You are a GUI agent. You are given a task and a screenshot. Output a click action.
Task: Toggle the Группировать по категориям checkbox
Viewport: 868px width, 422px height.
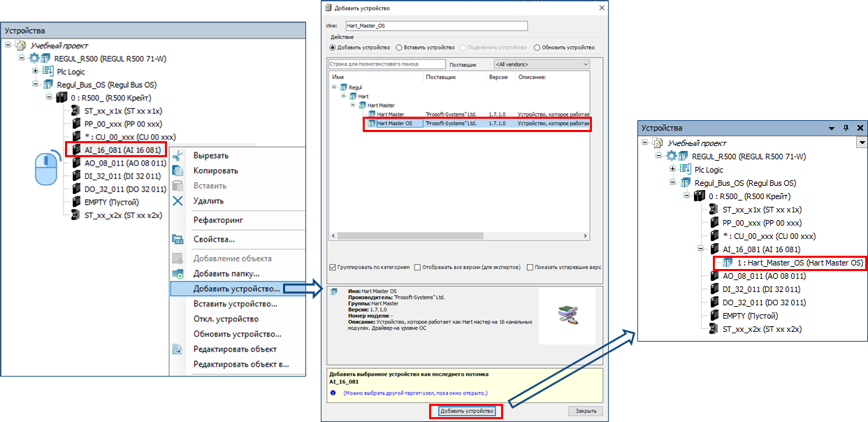click(x=332, y=267)
